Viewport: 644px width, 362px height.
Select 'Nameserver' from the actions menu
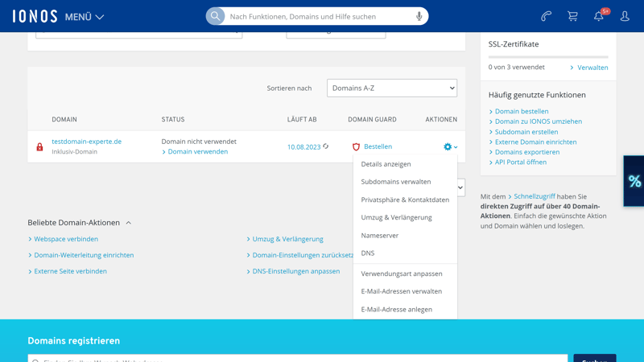point(380,236)
